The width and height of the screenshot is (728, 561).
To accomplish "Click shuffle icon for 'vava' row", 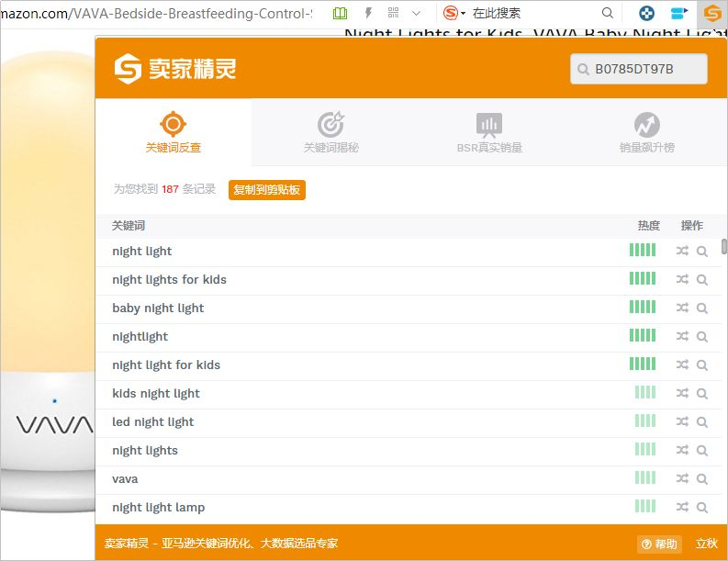I will 682,478.
